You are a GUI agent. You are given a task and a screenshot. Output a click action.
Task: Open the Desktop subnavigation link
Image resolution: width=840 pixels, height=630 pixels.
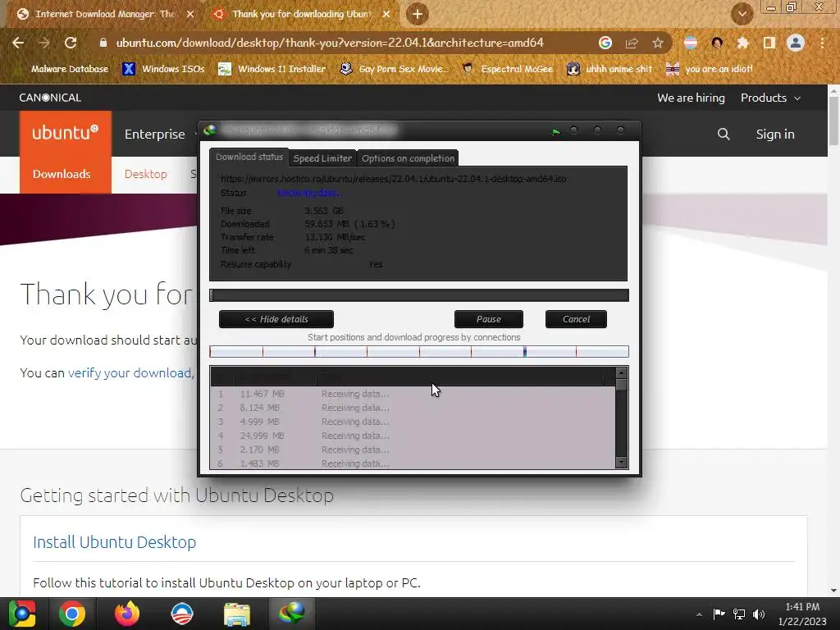click(146, 174)
